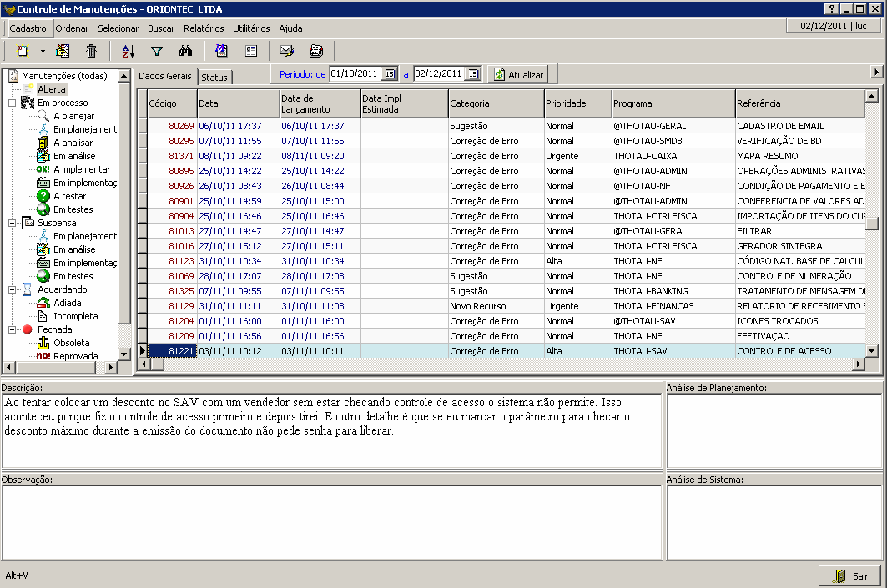This screenshot has width=887, height=588.
Task: Open the funnel filter tool
Action: coord(156,51)
